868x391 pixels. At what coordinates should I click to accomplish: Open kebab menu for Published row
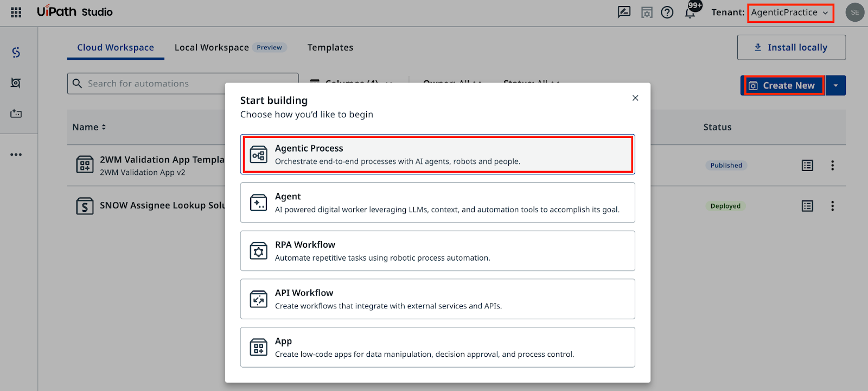click(832, 165)
